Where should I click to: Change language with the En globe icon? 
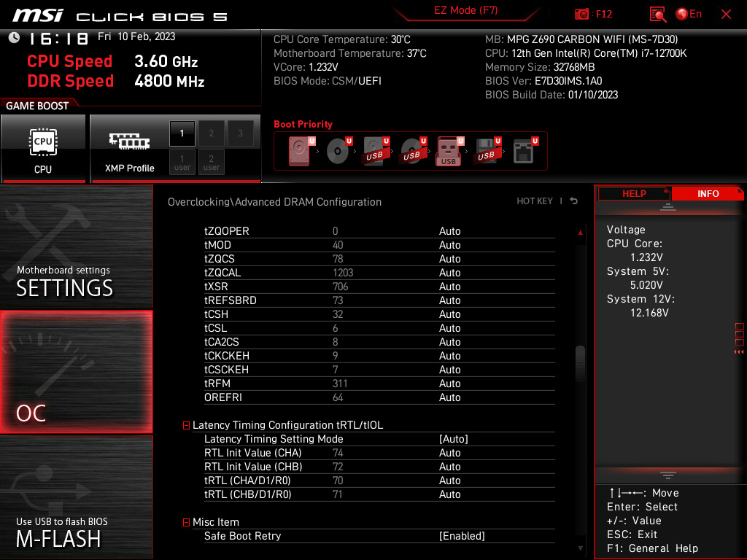pos(689,14)
